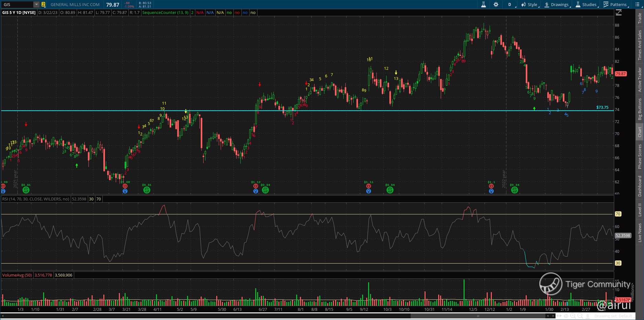Open the Times And Sales side tab
The height and width of the screenshot is (320, 644).
click(640, 45)
